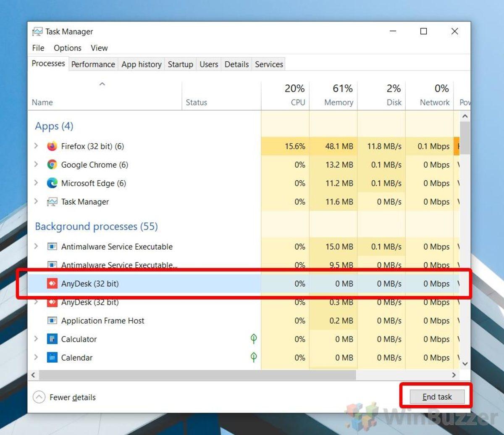
Task: Click the Calculator process icon
Action: pyautogui.click(x=52, y=339)
